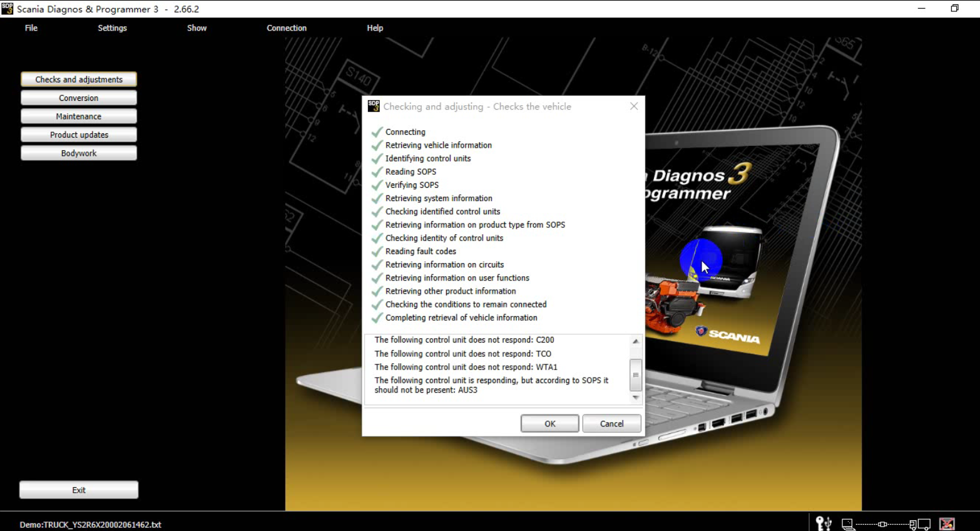This screenshot has width=980, height=531.
Task: Open the Maintenance section
Action: pyautogui.click(x=79, y=116)
